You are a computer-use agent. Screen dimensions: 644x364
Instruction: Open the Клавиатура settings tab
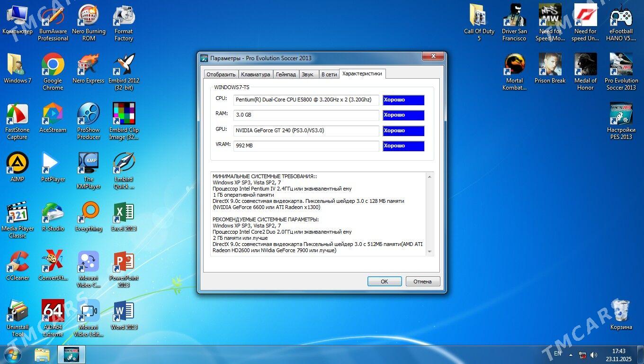pos(256,74)
